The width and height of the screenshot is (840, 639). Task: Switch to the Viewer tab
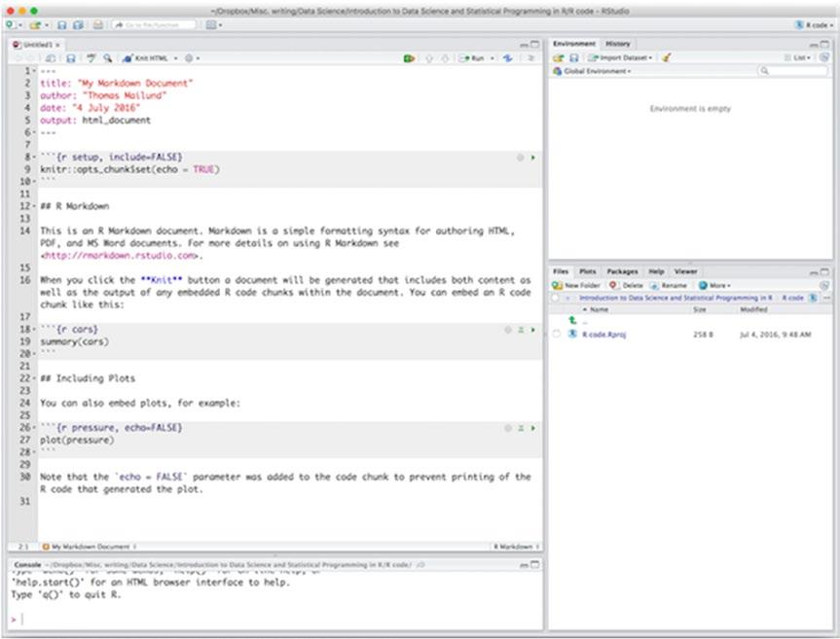[685, 272]
